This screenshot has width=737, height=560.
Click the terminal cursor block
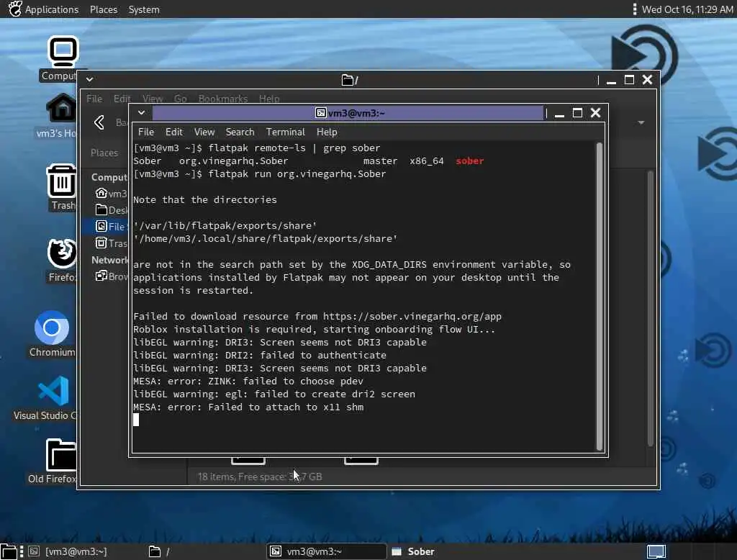[x=136, y=420]
